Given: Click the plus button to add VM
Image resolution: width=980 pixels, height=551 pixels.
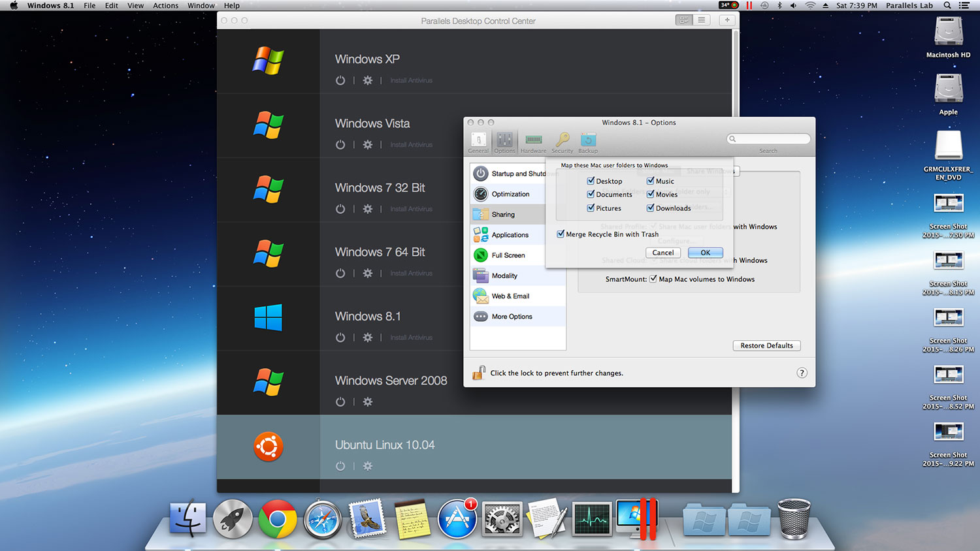Looking at the screenshot, I should (727, 20).
